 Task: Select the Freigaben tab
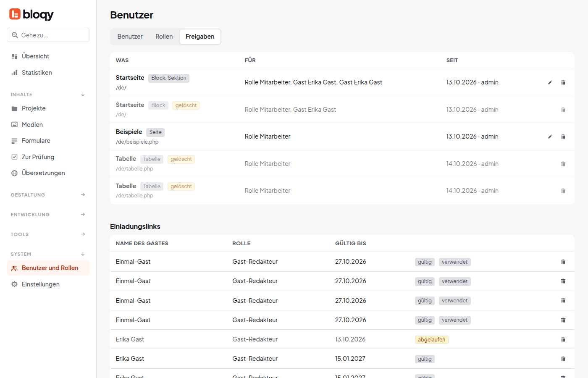(200, 37)
